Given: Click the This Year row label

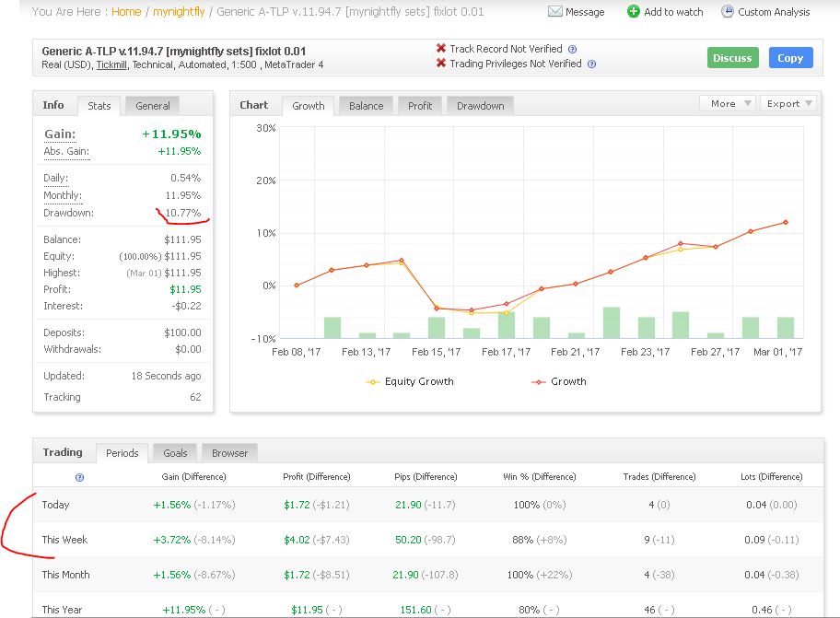Looking at the screenshot, I should pyautogui.click(x=62, y=610).
